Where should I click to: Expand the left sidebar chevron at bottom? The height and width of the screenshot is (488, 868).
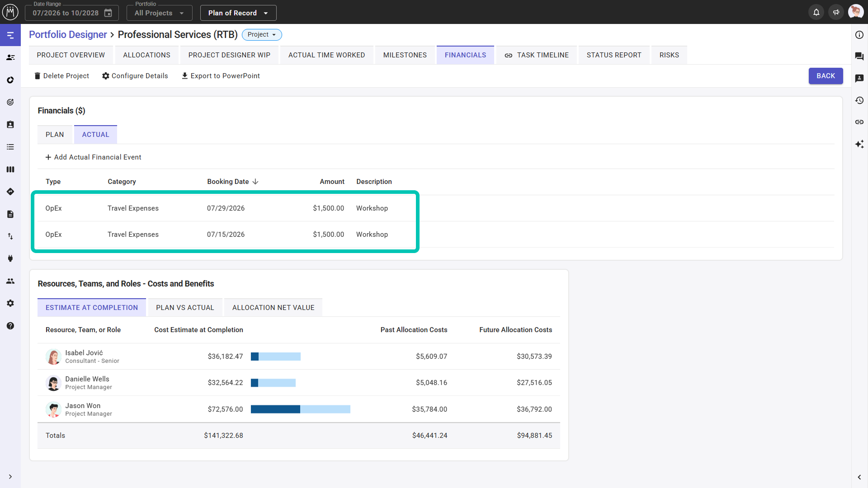pos(10,477)
